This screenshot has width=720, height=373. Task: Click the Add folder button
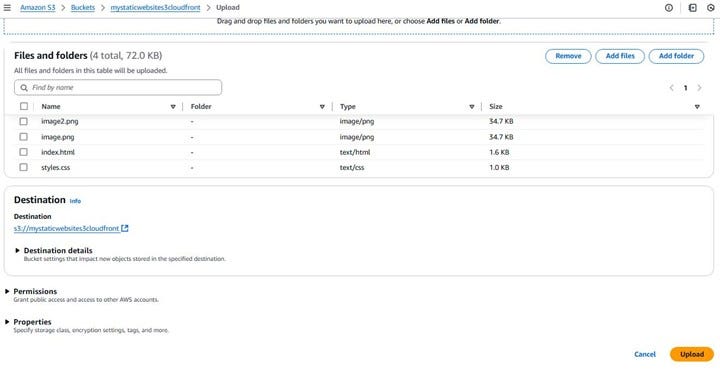676,56
